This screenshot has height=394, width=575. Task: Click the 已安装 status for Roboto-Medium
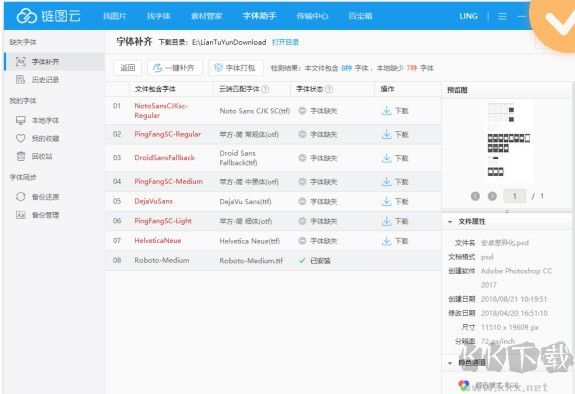(x=315, y=261)
